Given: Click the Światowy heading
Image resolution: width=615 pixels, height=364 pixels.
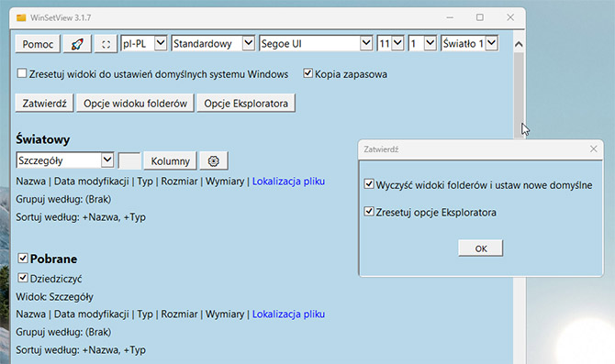Looking at the screenshot, I should click(43, 139).
